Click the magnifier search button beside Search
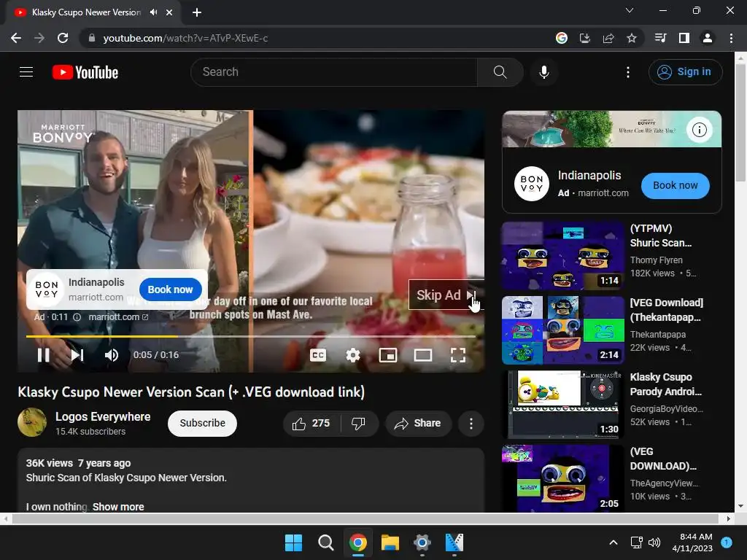This screenshot has width=747, height=560. tap(500, 72)
